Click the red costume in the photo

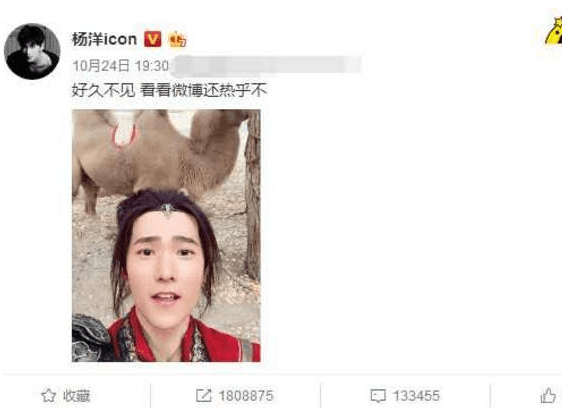(x=183, y=339)
